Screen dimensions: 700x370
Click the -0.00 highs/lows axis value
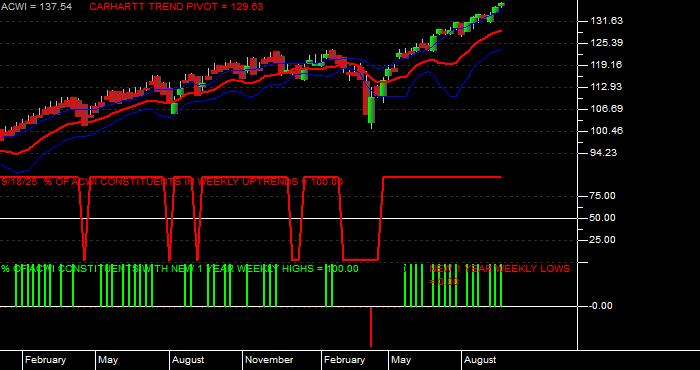pos(601,306)
